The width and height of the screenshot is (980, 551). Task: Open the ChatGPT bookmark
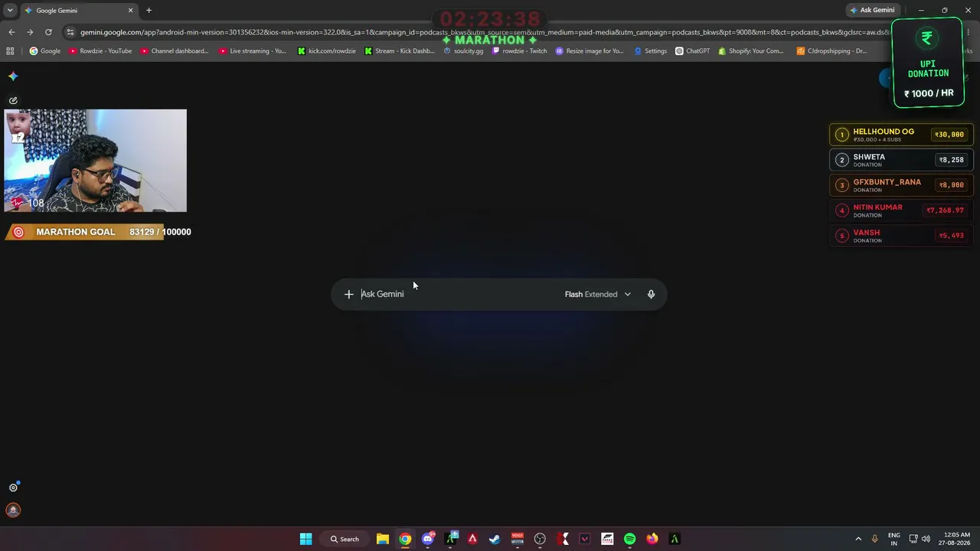pos(693,51)
